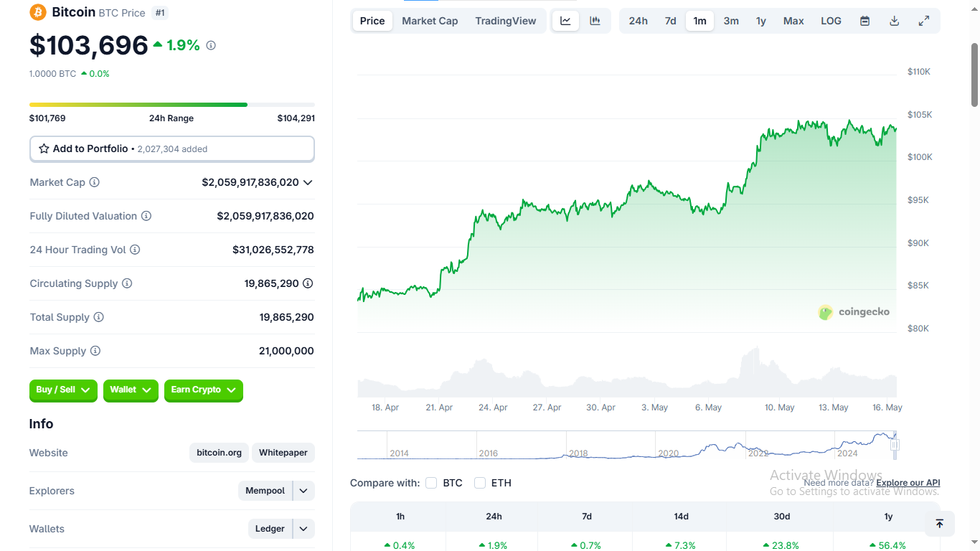Select the Max time range

793,21
